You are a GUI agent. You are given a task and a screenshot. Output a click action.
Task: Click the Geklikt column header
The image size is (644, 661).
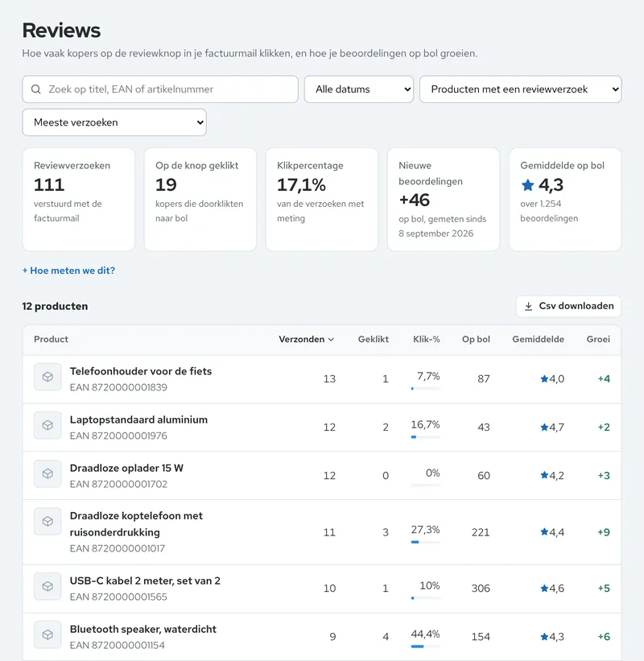pos(374,339)
